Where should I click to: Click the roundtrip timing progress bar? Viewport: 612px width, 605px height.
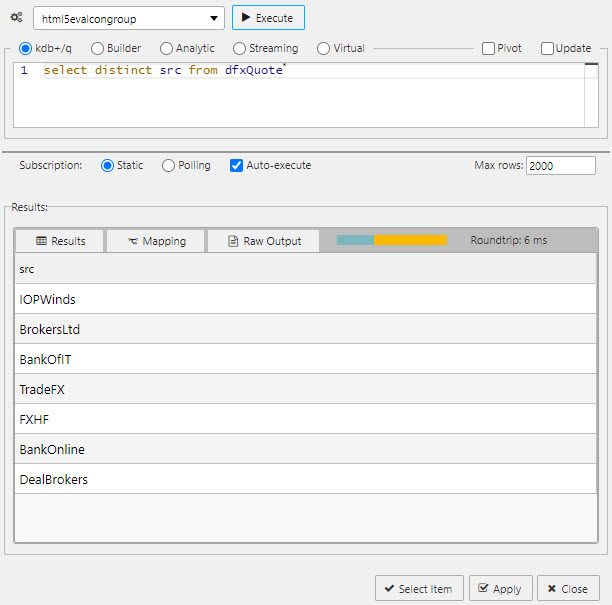[x=392, y=240]
